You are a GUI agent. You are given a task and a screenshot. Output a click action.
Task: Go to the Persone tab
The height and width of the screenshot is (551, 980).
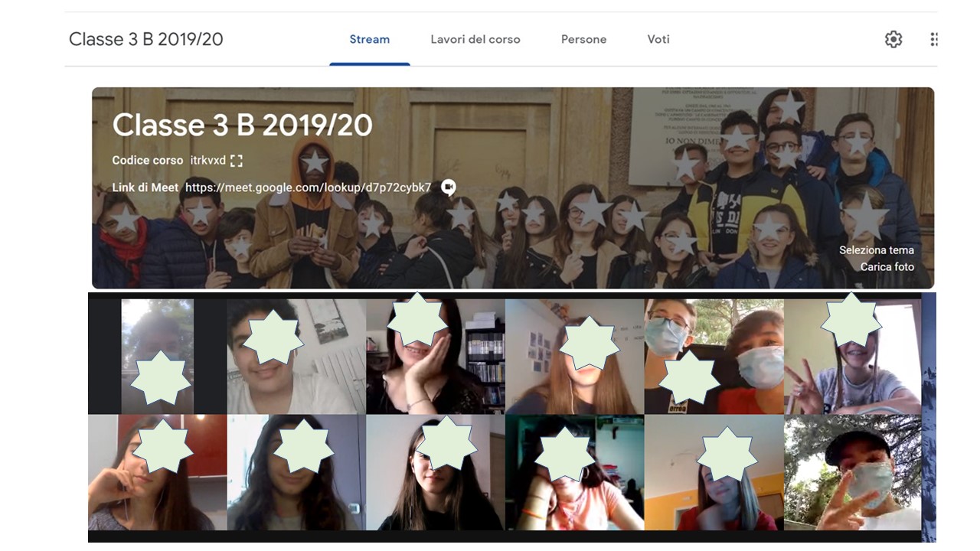[583, 40]
